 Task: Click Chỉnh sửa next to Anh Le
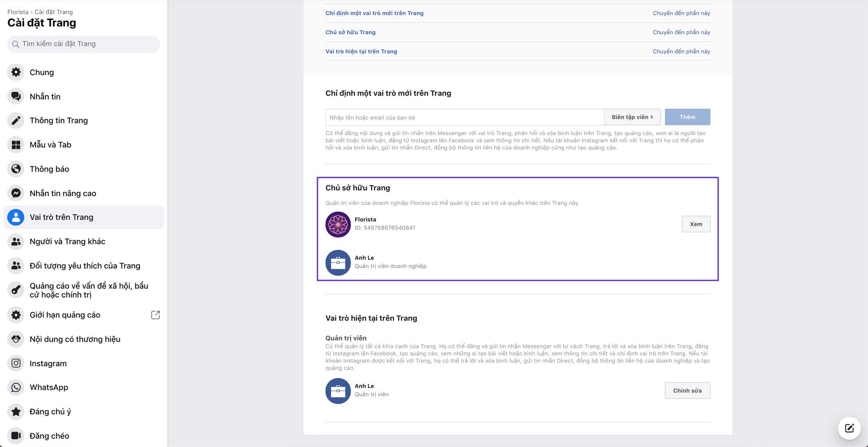click(x=687, y=390)
